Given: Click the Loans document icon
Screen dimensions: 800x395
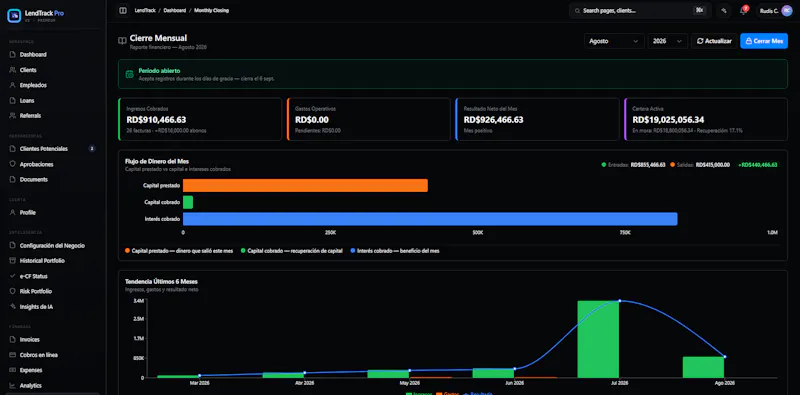Looking at the screenshot, I should (13, 101).
